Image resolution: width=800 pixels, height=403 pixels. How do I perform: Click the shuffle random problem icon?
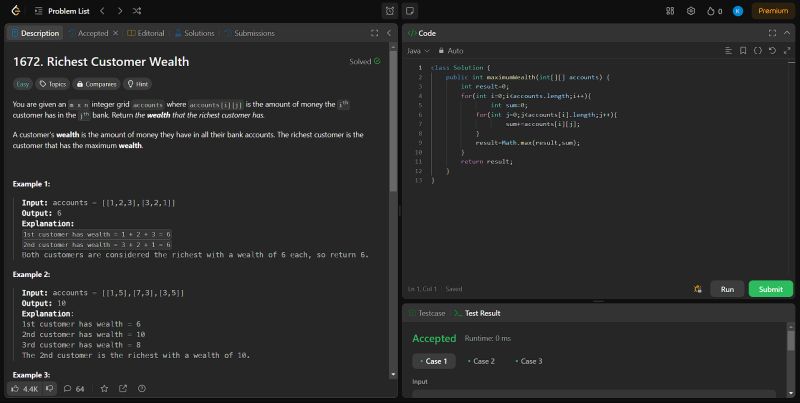(136, 11)
